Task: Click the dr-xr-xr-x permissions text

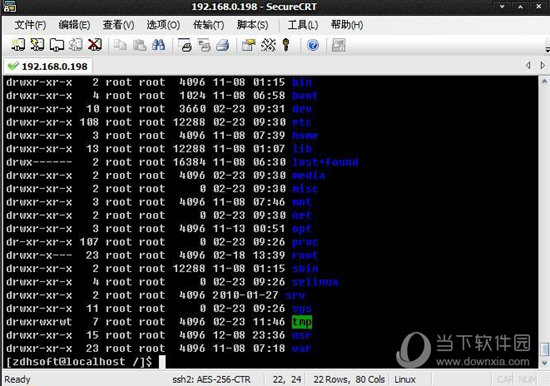Action: coord(39,242)
